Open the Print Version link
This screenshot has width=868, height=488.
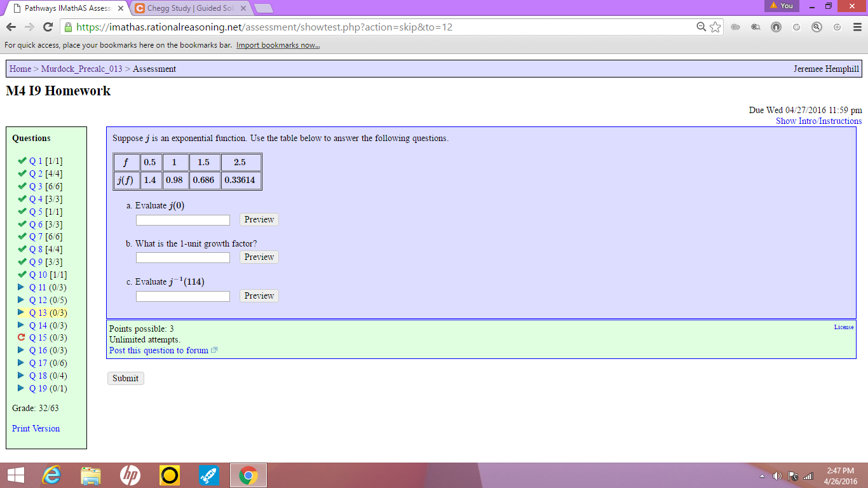click(36, 428)
